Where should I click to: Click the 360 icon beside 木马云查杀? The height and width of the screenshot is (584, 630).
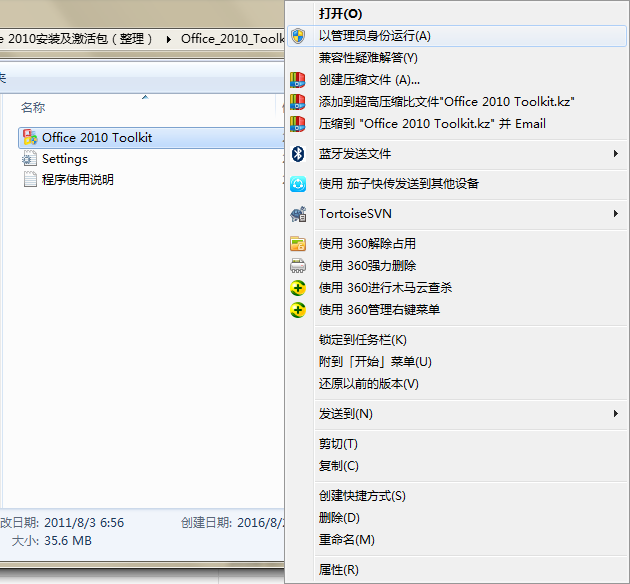[x=298, y=288]
